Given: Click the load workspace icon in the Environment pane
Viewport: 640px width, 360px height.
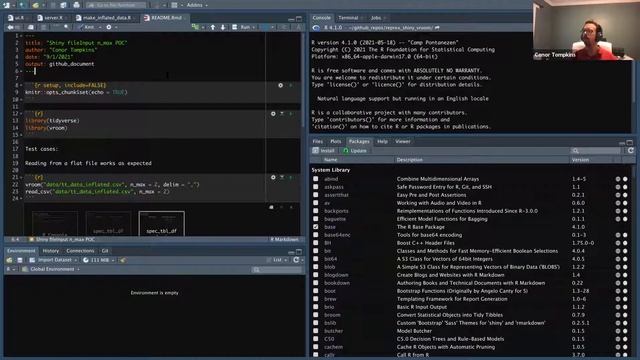Looking at the screenshot, I should click(x=9, y=260).
